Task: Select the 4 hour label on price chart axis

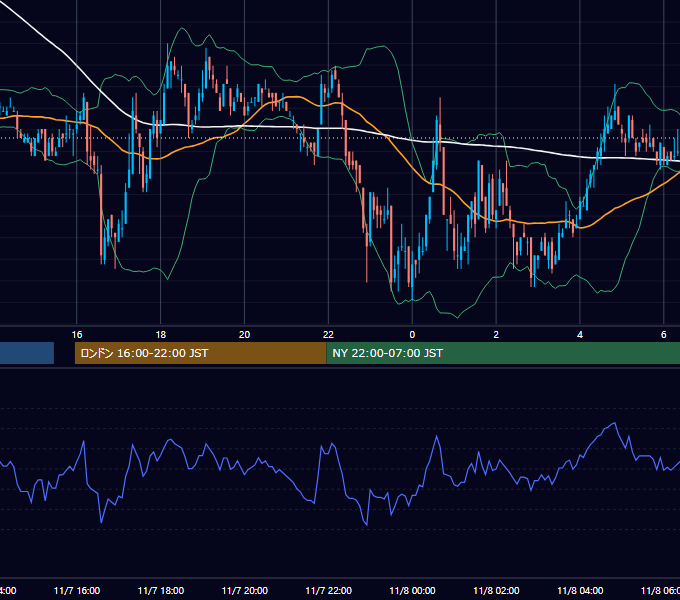Action: pyautogui.click(x=580, y=335)
